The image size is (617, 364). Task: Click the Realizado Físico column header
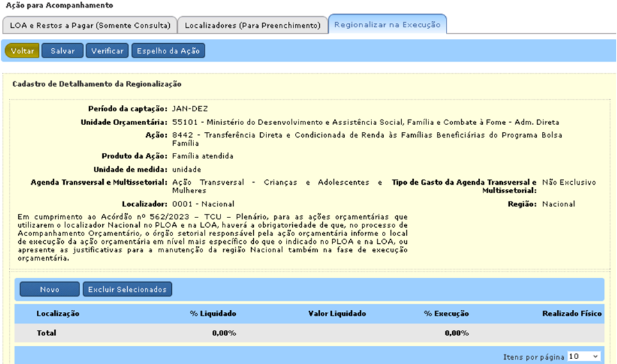pos(571,314)
